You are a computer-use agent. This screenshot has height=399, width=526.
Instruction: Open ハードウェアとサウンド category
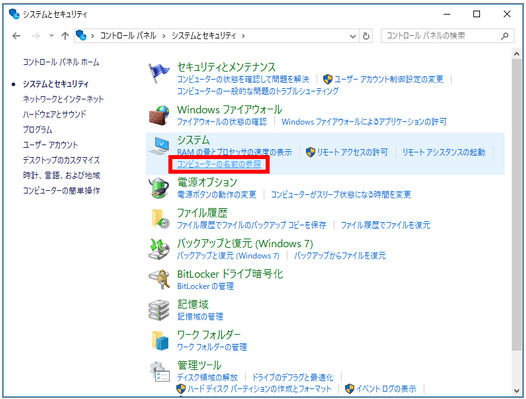54,114
